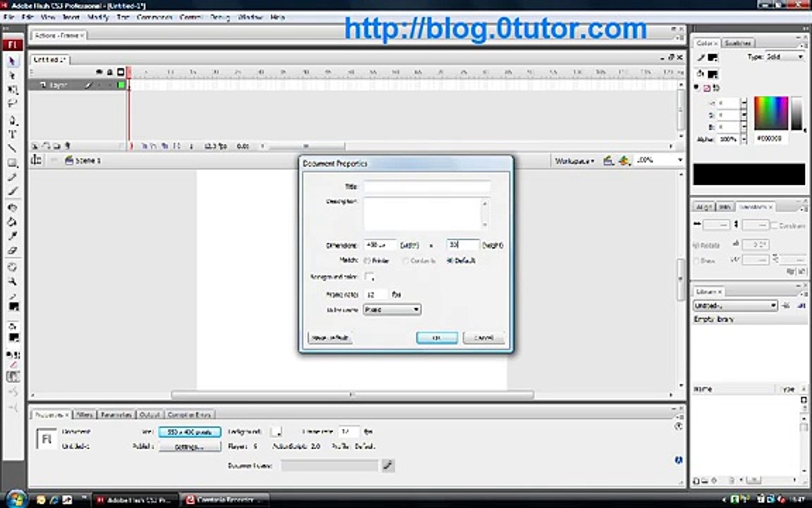Toggle the Constrain checkbox in Transform panel
The height and width of the screenshot is (508, 812).
(774, 225)
